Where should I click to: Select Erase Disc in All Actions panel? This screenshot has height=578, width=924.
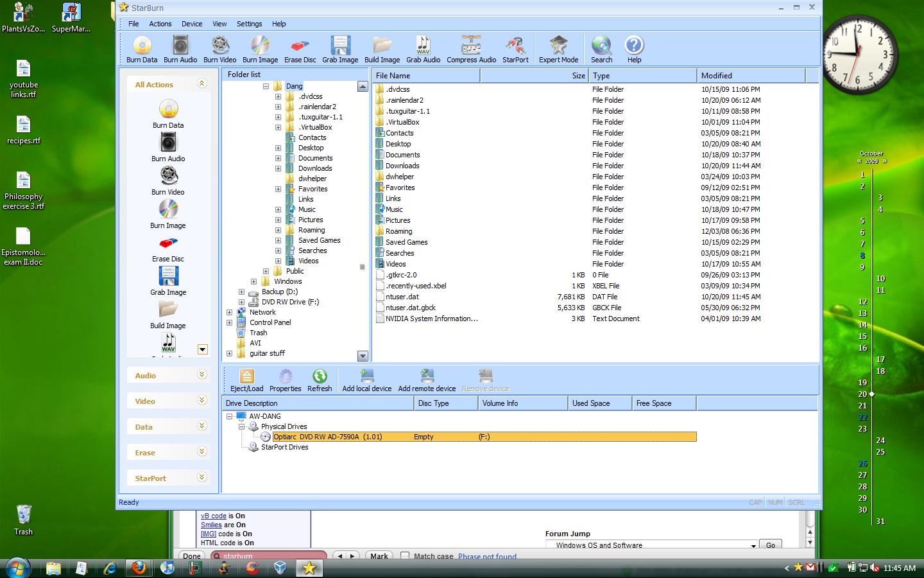(168, 248)
